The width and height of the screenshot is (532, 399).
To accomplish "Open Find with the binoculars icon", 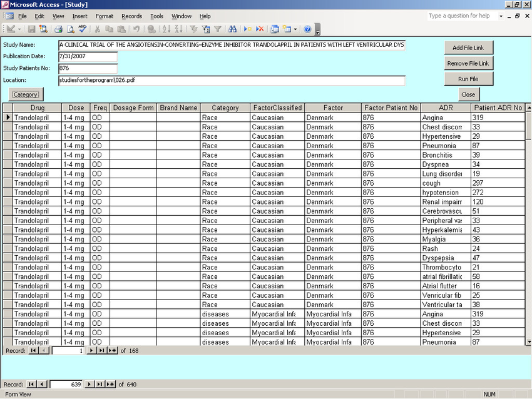I will coord(232,29).
